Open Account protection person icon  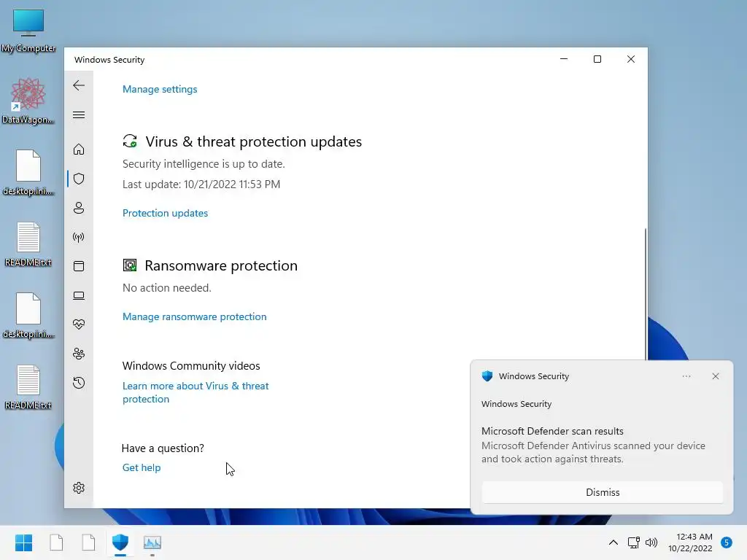[79, 208]
